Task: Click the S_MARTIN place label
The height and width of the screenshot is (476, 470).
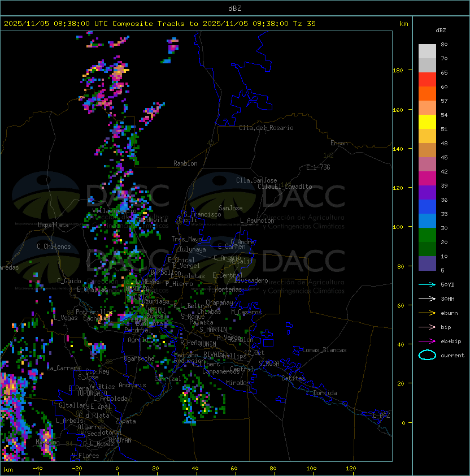Action: [214, 330]
